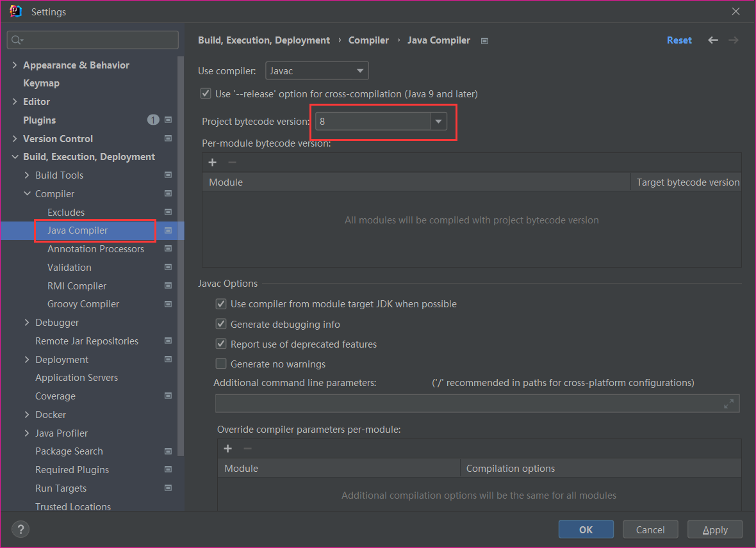Viewport: 756px width, 548px height.
Task: Expand the Editor section
Action: [x=15, y=101]
